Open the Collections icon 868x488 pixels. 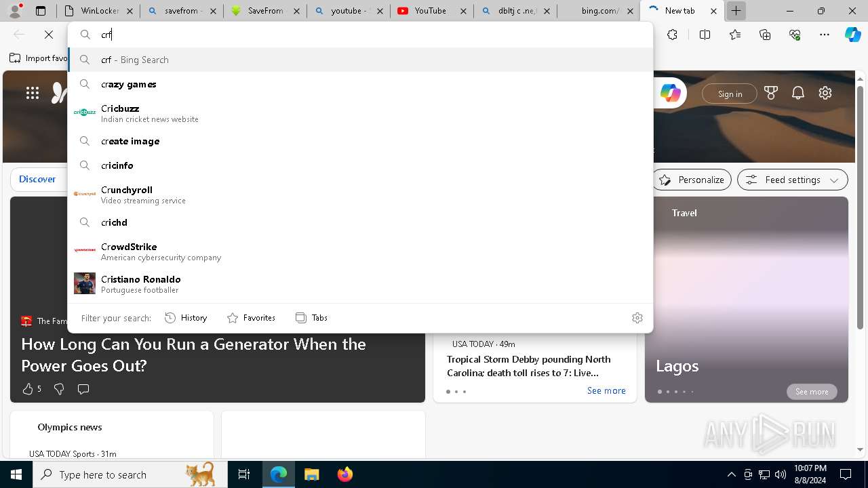pos(765,35)
